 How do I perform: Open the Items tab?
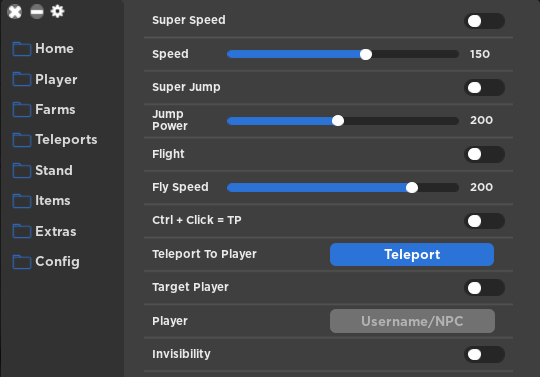[53, 200]
